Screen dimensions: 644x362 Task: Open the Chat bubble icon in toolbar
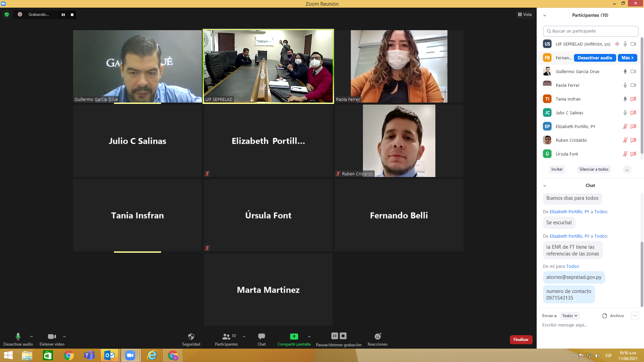click(x=262, y=336)
